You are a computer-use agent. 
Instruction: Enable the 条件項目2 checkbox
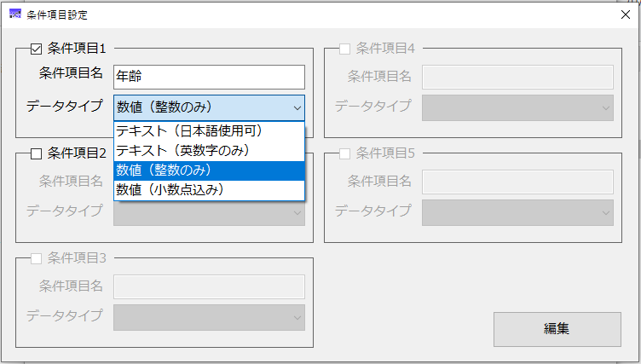[x=36, y=154]
